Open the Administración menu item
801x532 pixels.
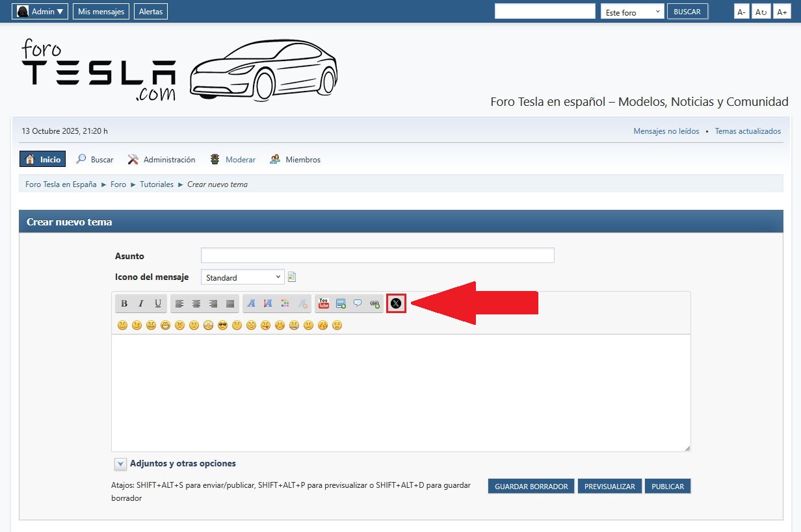(168, 159)
